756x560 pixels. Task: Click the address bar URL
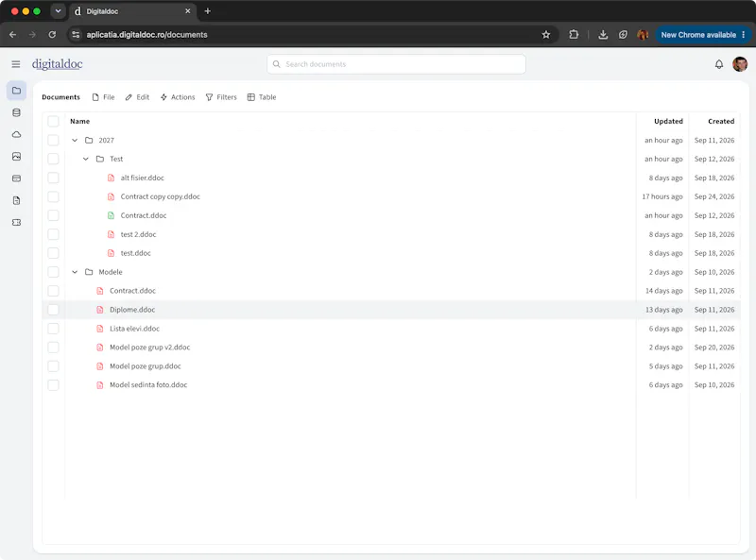[147, 35]
